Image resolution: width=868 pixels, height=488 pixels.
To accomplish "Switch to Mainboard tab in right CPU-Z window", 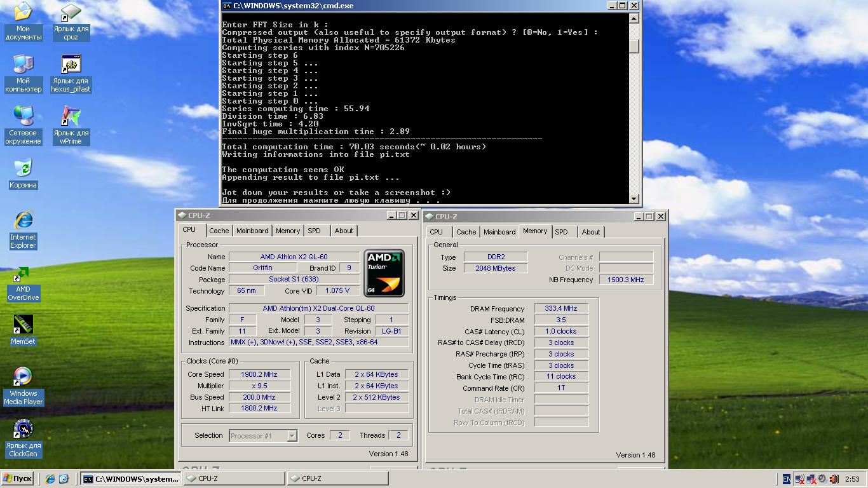I will click(499, 232).
